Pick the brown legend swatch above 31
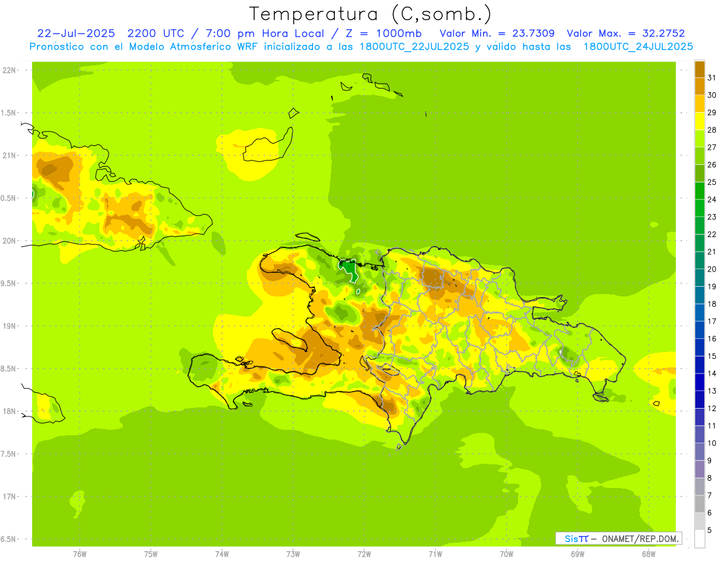 (699, 69)
